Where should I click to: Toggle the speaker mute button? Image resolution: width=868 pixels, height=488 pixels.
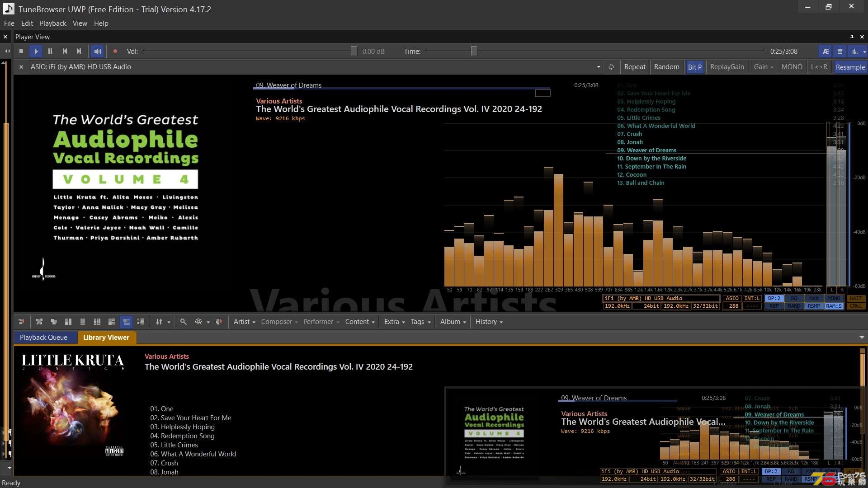pos(97,52)
